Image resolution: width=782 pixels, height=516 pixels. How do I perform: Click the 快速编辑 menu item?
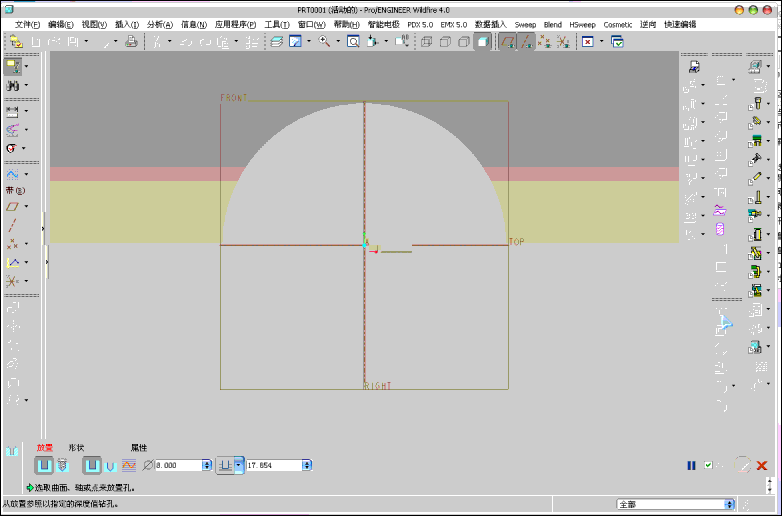point(680,24)
